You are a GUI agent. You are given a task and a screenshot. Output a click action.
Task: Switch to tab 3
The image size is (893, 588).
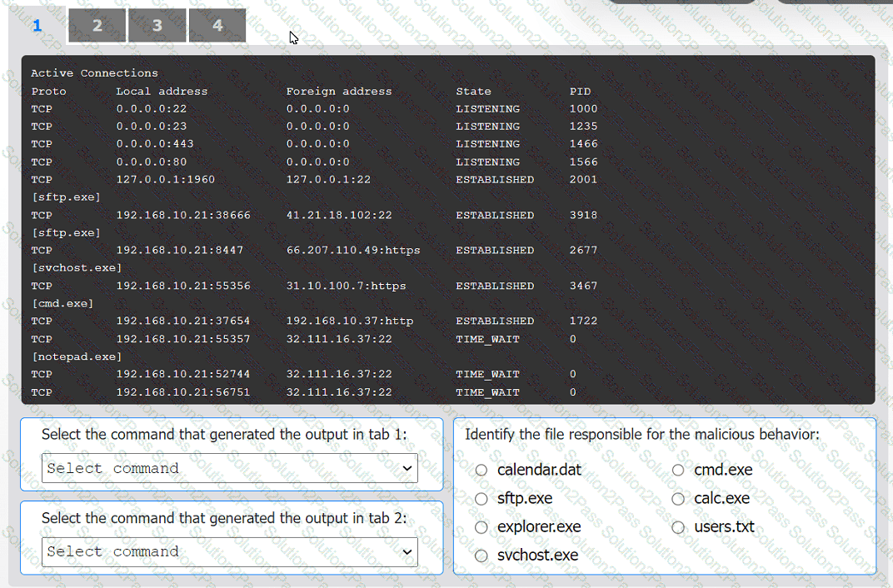point(157,26)
